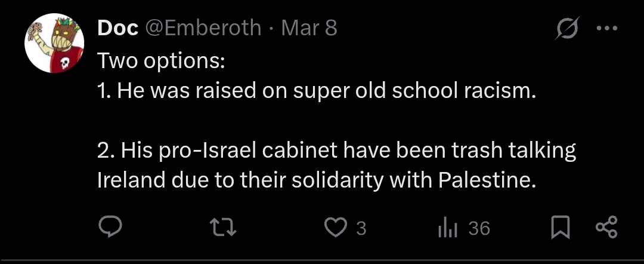Open the repost options arrows icon
Viewport: 644px width, 264px height.
[223, 228]
